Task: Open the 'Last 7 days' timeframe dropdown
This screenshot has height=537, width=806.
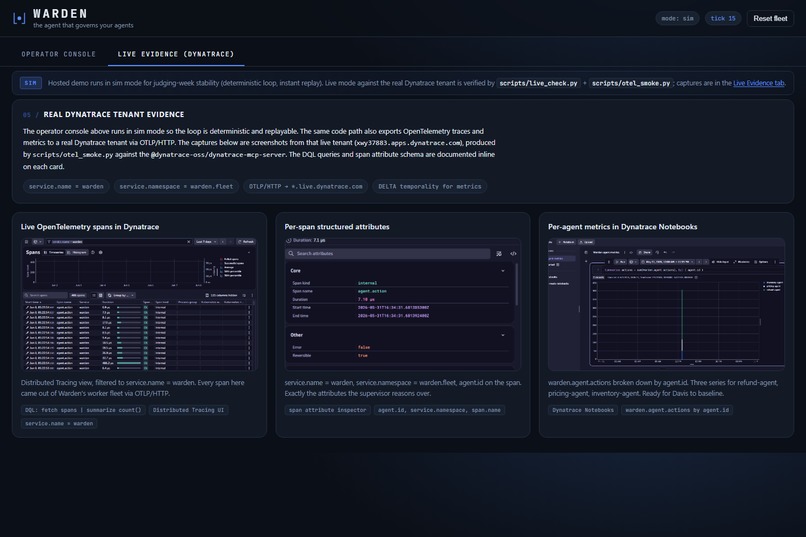Action: (206, 242)
